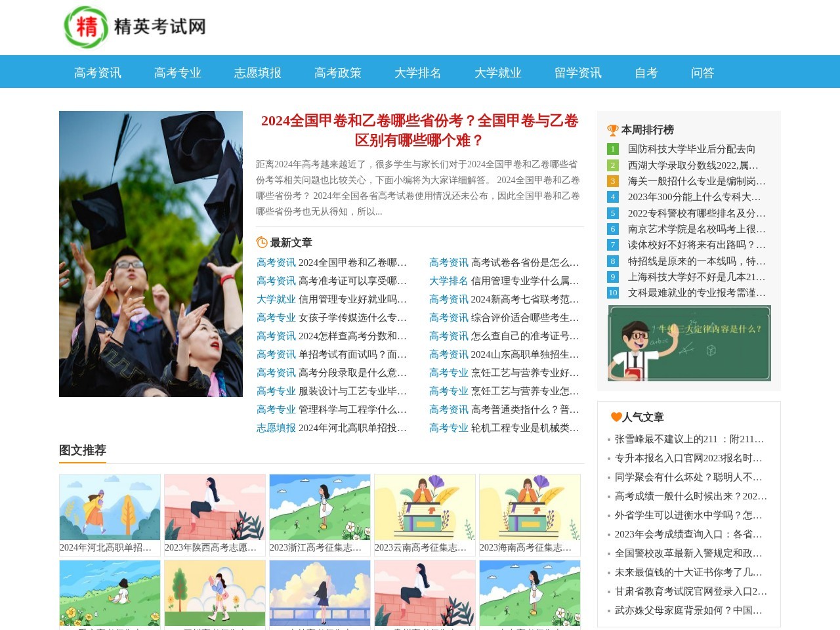Click the 精英考试网 site logo

[x=135, y=27]
